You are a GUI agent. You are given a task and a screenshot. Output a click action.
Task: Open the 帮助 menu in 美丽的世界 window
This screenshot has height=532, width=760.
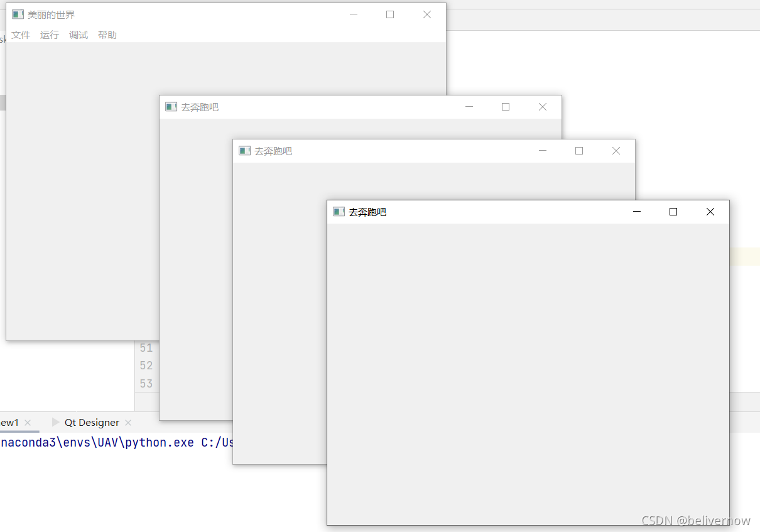click(107, 35)
